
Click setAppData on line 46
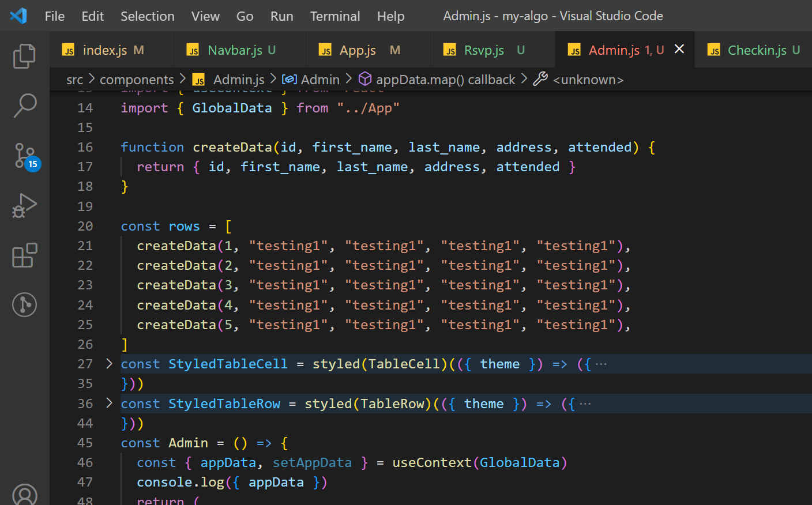312,462
